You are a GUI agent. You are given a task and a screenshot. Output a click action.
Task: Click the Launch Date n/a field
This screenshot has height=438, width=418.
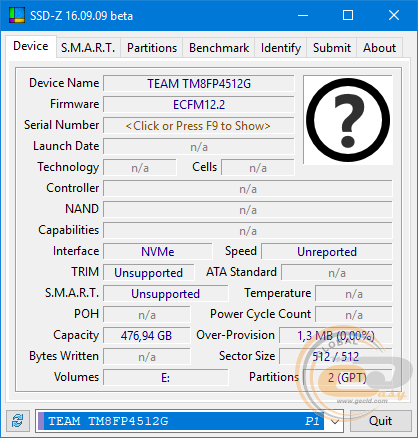tap(199, 147)
